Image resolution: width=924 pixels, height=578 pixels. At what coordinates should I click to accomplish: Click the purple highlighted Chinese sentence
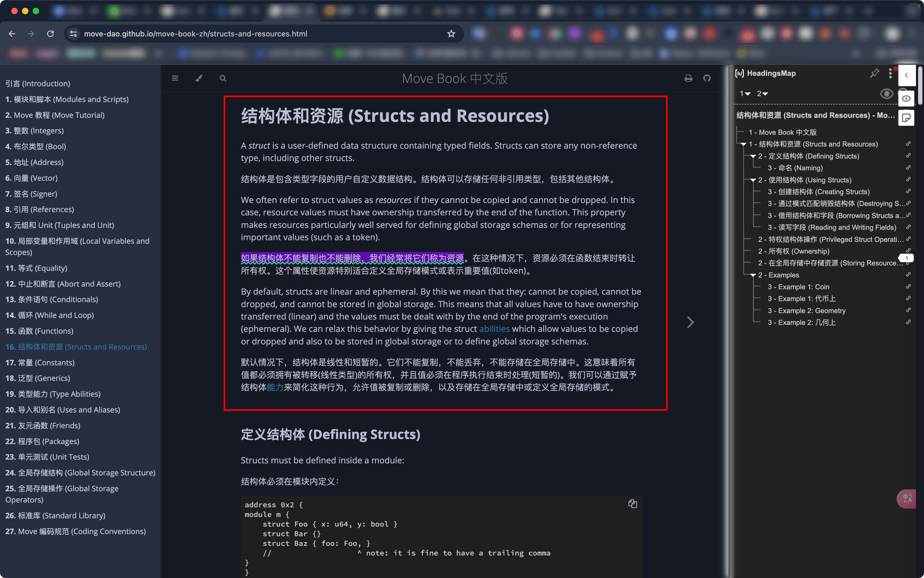click(x=352, y=258)
